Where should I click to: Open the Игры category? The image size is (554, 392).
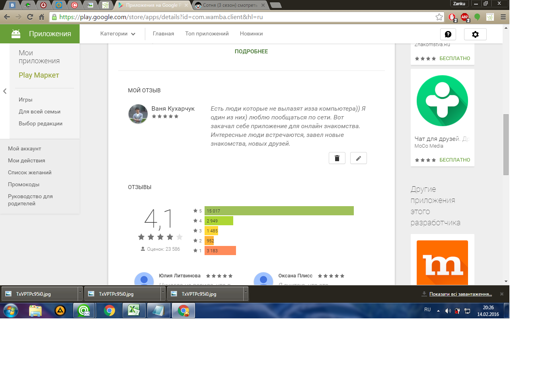[25, 100]
